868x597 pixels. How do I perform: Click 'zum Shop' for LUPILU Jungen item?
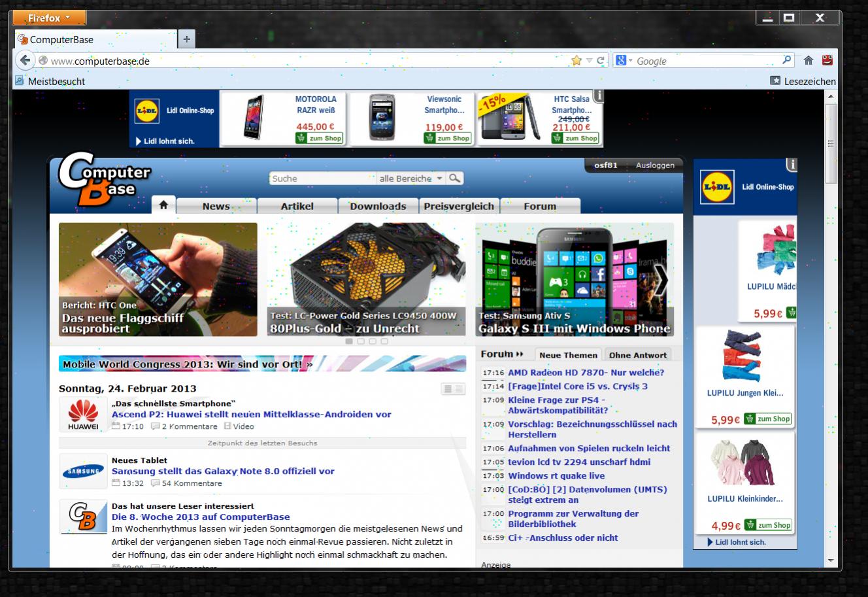coord(768,418)
